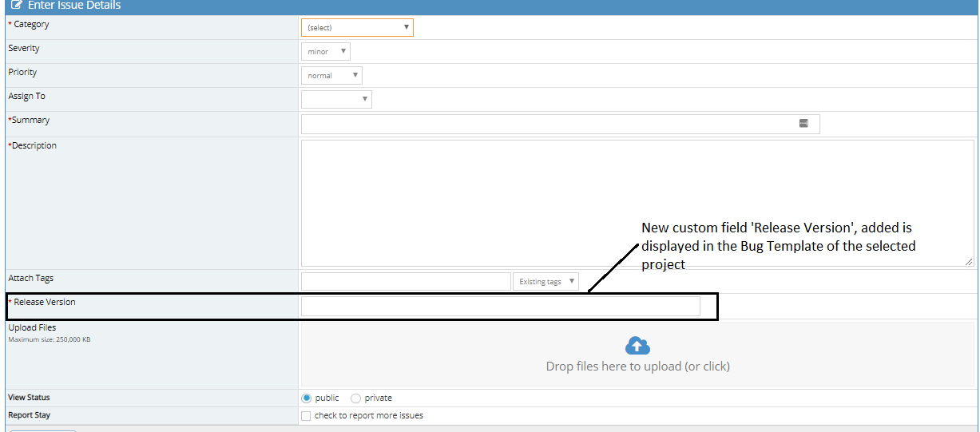The width and height of the screenshot is (980, 432).
Task: Click the cloud upload icon
Action: click(x=637, y=345)
